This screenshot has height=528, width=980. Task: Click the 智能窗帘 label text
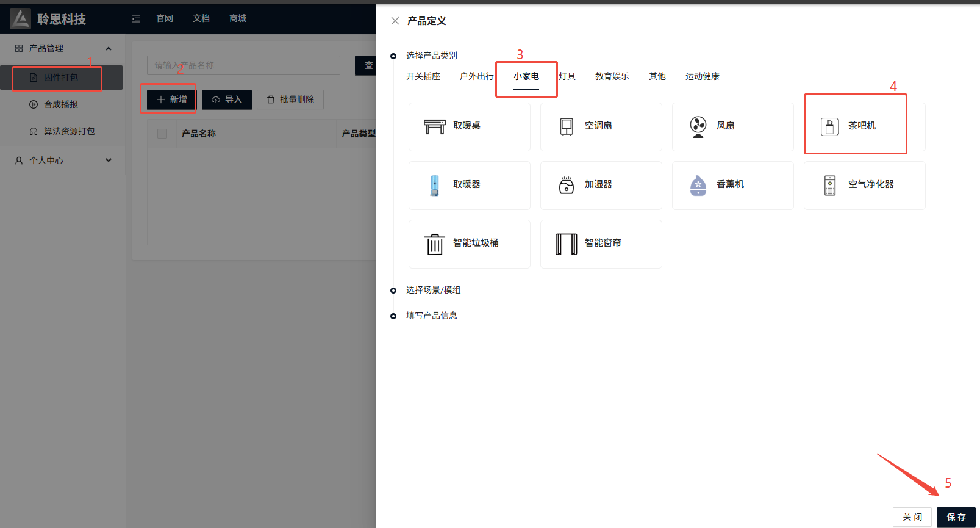[603, 243]
